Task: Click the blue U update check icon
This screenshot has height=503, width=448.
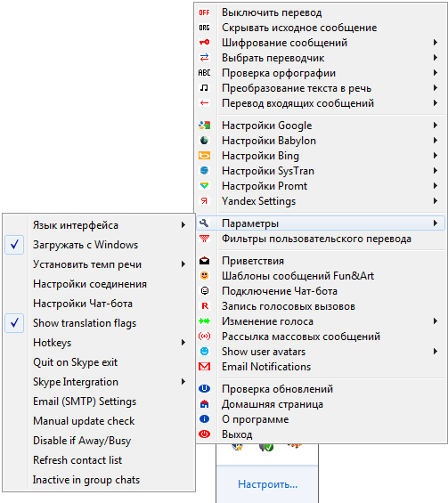Action: click(205, 388)
